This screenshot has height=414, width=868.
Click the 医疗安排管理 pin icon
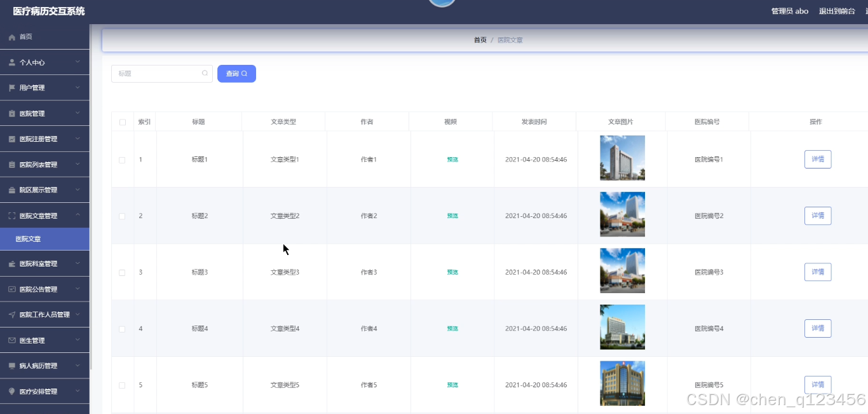coord(11,390)
